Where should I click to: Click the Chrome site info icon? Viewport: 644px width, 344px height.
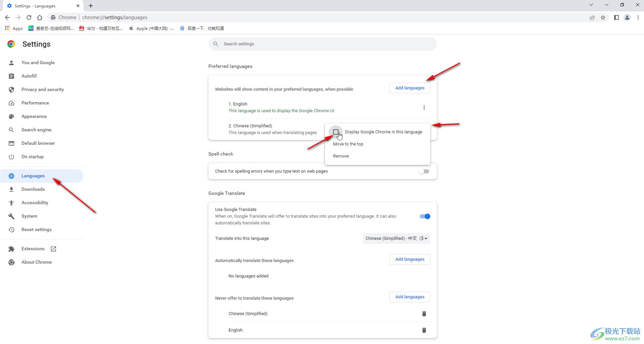click(53, 17)
